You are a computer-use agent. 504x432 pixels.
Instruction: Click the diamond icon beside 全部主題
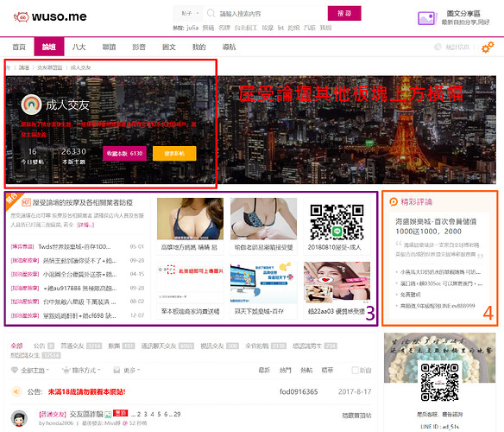(x=15, y=370)
